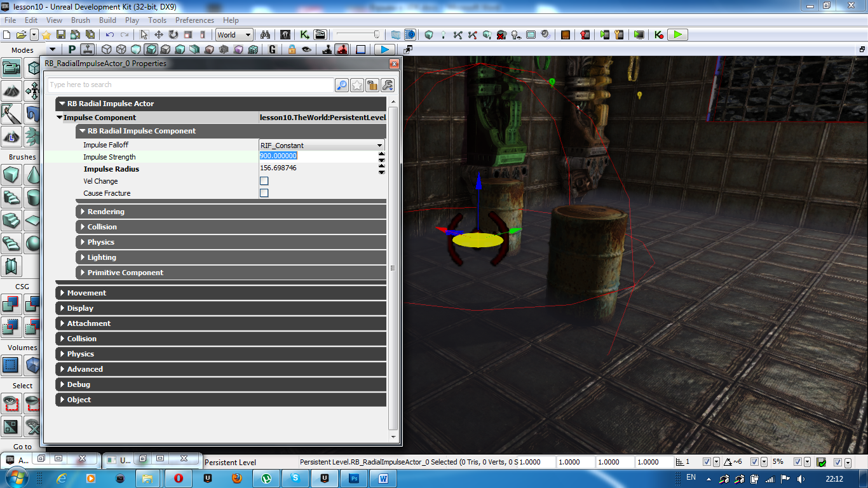Select the rotate widget tool
Viewport: 868px width, 488px height.
pos(173,35)
